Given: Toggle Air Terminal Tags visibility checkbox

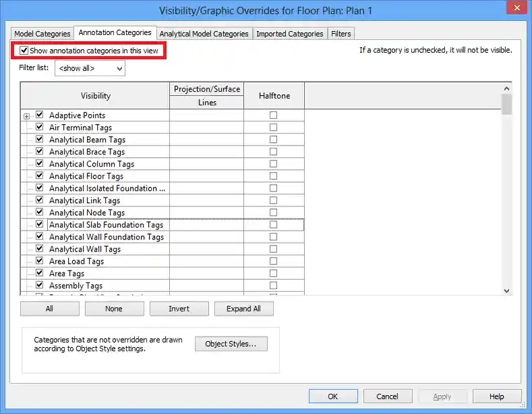Looking at the screenshot, I should (39, 127).
